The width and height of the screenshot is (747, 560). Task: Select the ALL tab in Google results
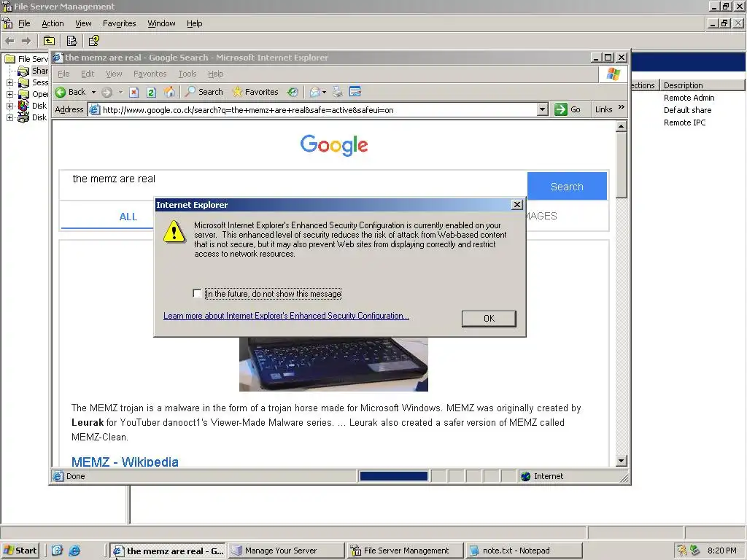(x=128, y=217)
